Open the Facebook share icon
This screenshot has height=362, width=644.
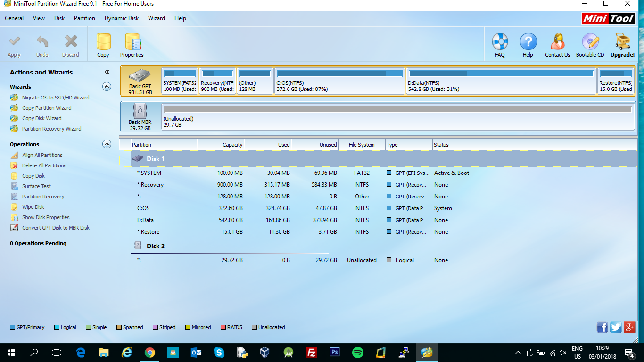pos(602,328)
